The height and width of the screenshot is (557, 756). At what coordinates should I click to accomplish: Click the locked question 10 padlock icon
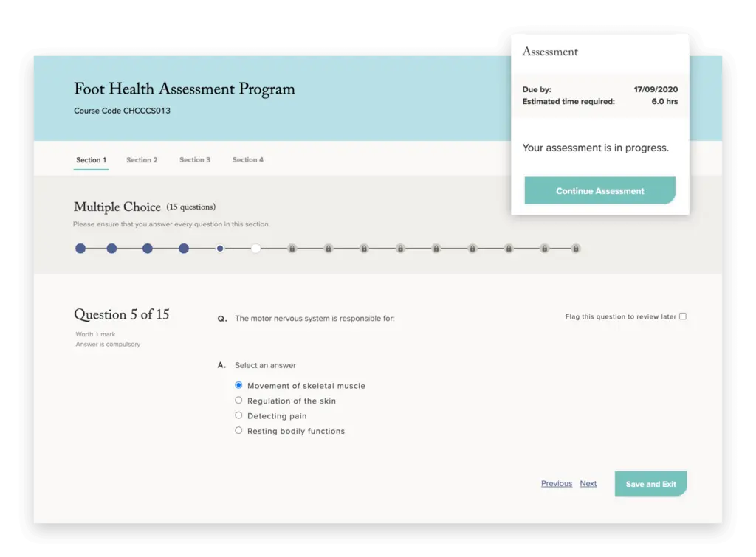coord(400,249)
